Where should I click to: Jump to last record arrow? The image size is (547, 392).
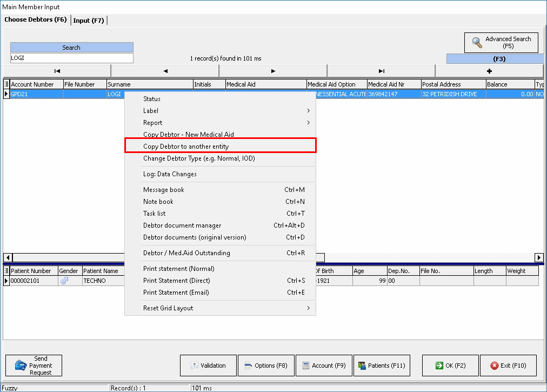[x=381, y=71]
